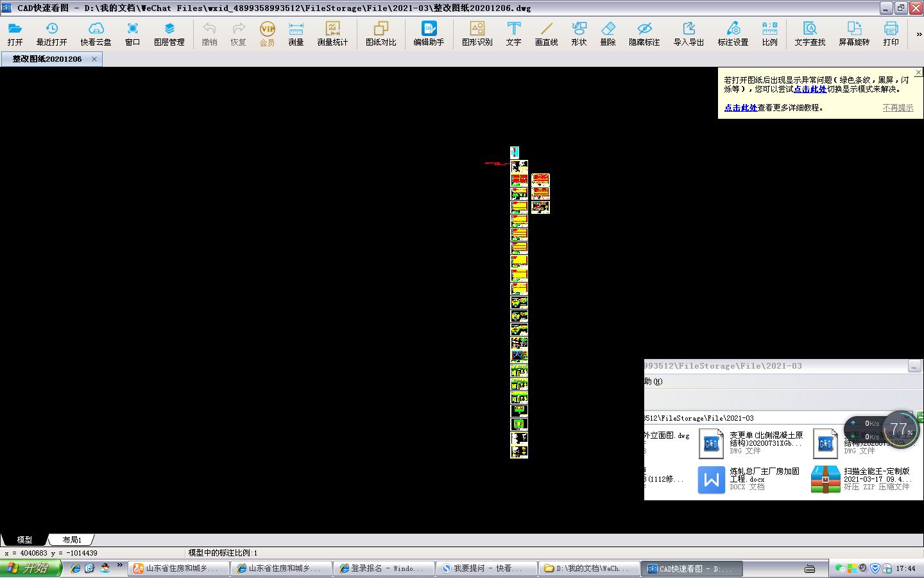This screenshot has width=924, height=578.
Task: Open 文字查找 text search
Action: tap(810, 33)
